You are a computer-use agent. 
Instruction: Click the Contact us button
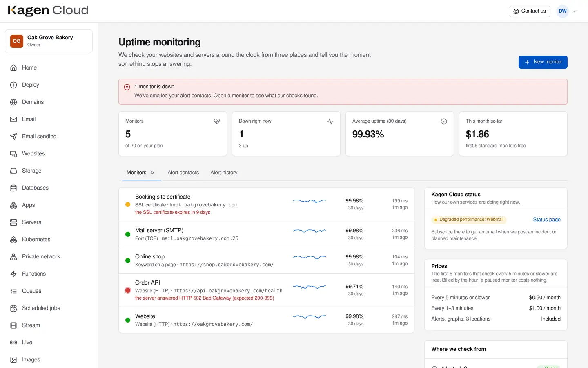530,11
